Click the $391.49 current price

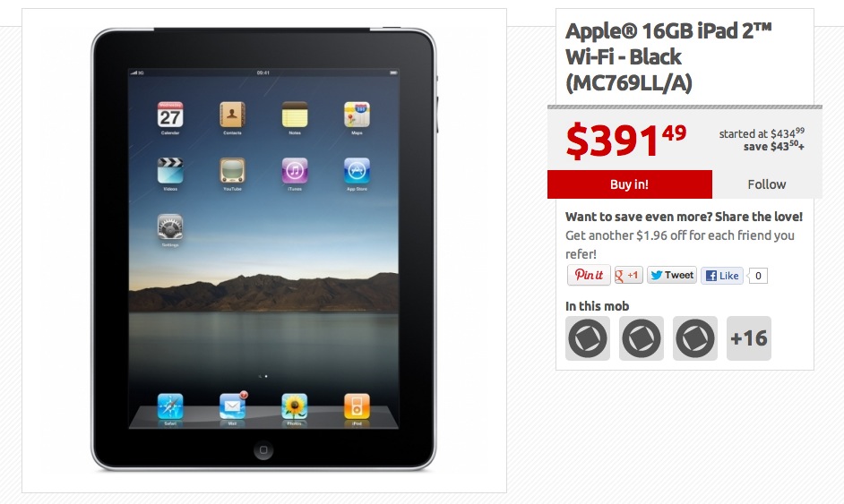tap(626, 141)
